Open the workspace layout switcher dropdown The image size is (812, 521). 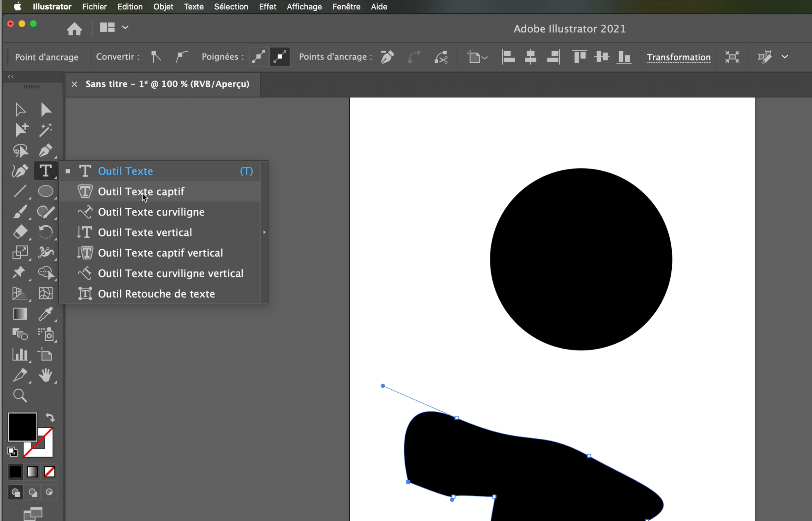click(114, 27)
